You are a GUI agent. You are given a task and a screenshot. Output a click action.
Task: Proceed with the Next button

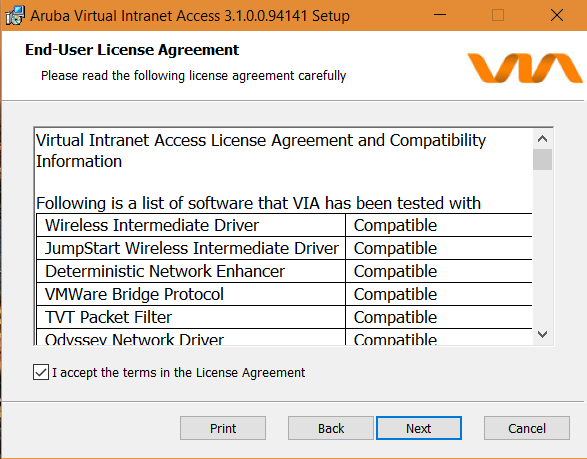tap(419, 428)
